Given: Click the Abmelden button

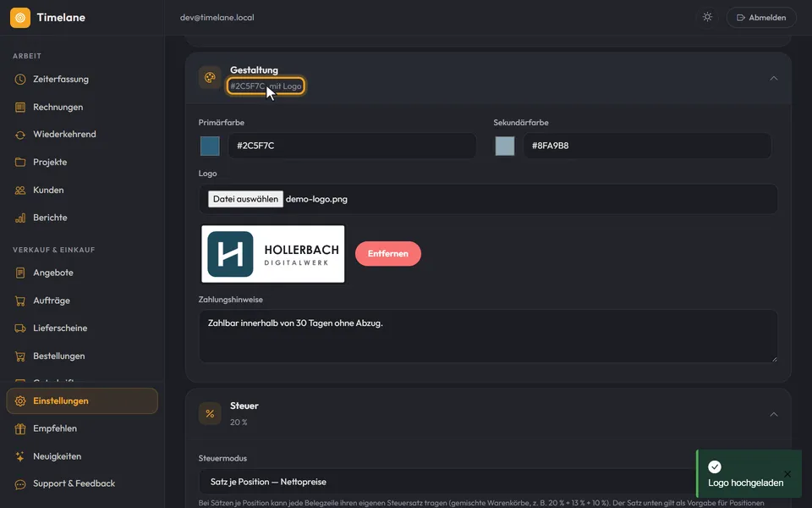Looking at the screenshot, I should click(761, 18).
